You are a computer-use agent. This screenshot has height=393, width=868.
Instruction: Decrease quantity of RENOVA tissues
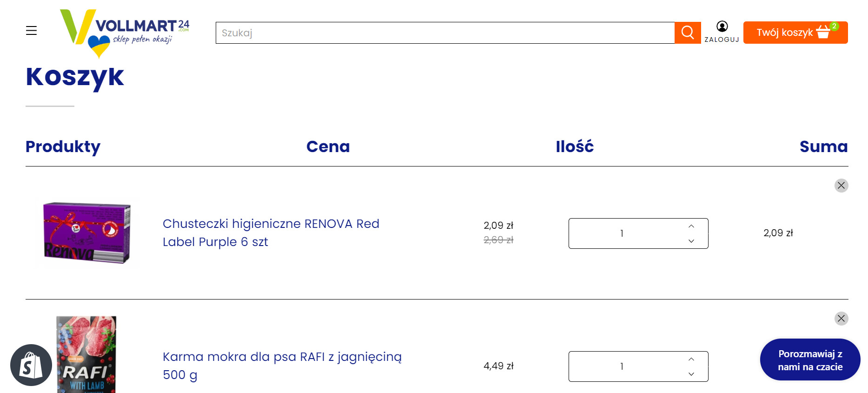(x=691, y=241)
